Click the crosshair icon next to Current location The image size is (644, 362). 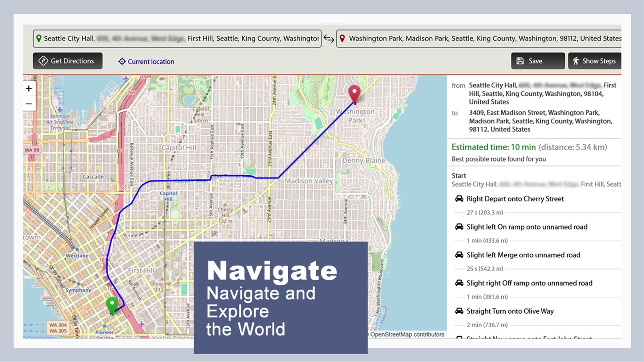tap(122, 61)
